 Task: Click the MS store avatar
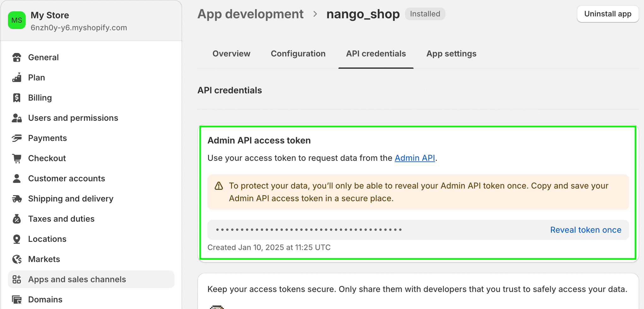pos(17,20)
